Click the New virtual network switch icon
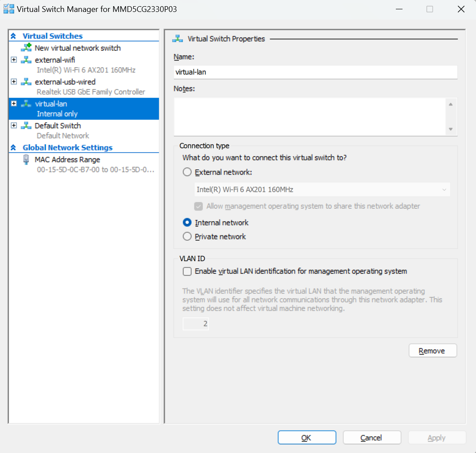The image size is (476, 453). 26,48
